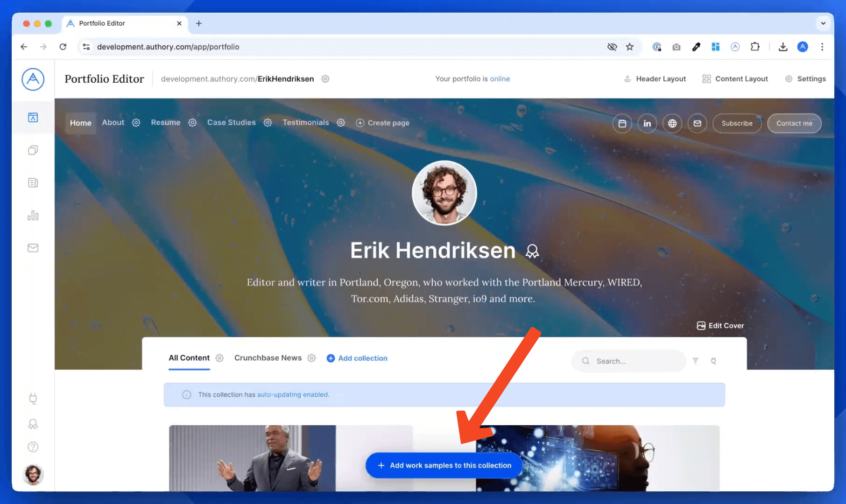Open a new browser tab
Screen dimensions: 846x504
pyautogui.click(x=199, y=23)
